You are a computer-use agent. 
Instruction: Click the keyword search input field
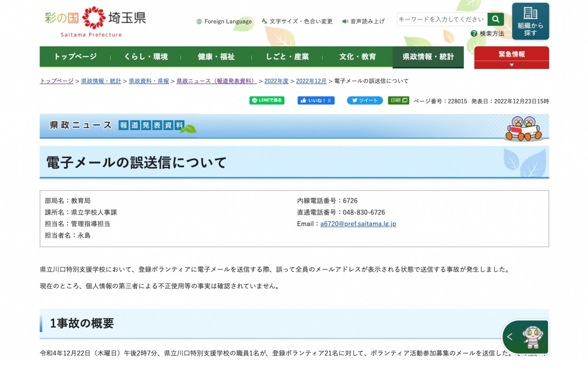point(442,19)
